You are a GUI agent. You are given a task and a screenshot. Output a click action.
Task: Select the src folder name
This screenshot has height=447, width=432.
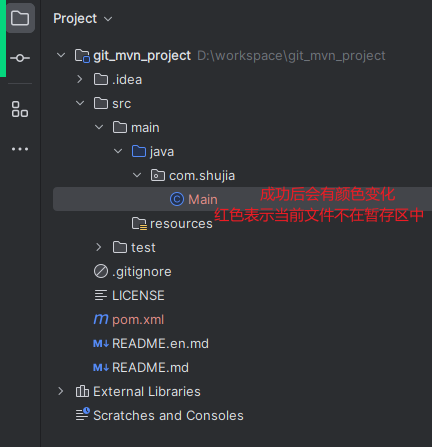coord(122,104)
